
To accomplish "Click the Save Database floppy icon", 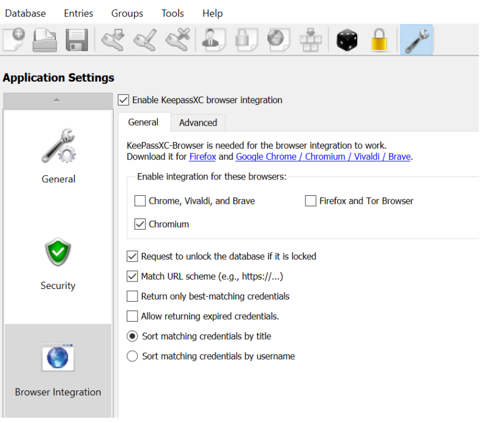I will (x=77, y=40).
